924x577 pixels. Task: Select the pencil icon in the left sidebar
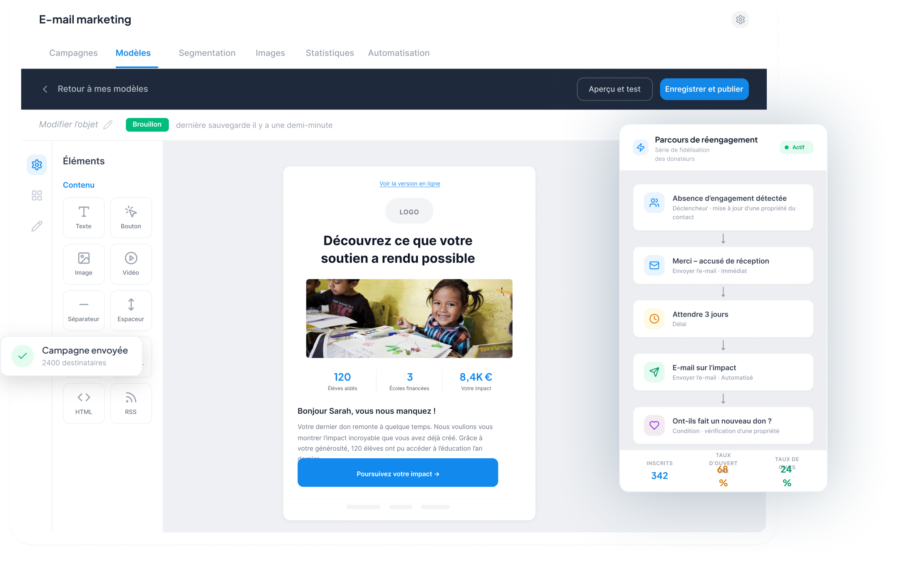(x=37, y=226)
